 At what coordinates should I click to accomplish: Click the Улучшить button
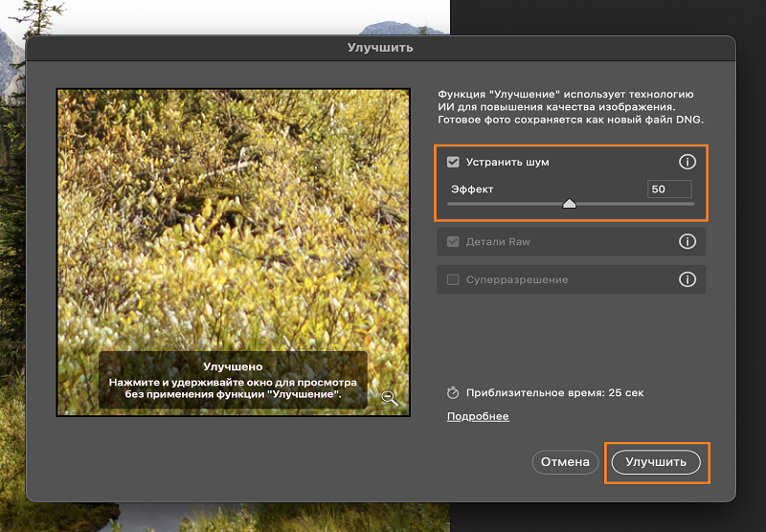[656, 462]
